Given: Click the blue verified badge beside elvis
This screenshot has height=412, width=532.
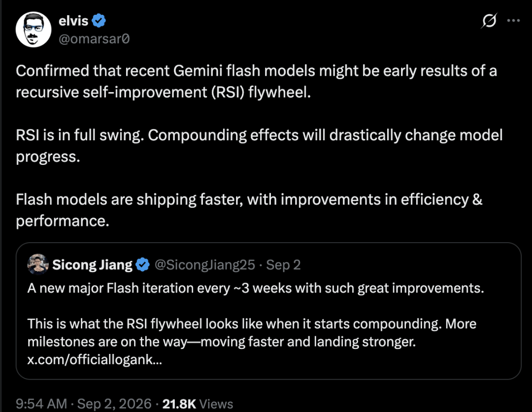Looking at the screenshot, I should tap(99, 21).
